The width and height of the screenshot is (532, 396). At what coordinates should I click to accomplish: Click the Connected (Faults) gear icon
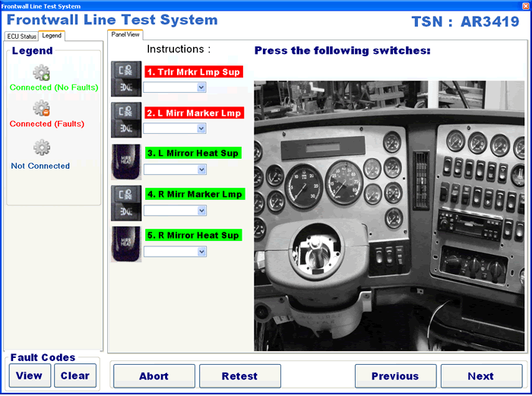[42, 109]
